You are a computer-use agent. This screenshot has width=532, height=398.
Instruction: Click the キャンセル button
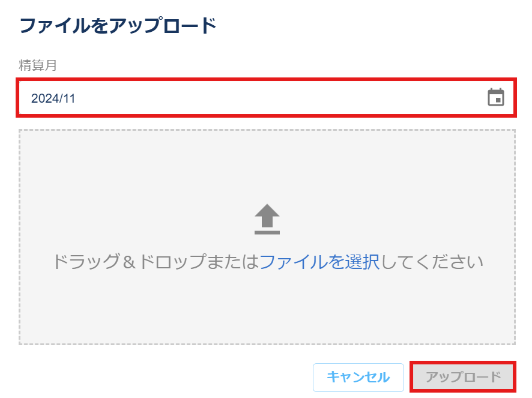358,378
